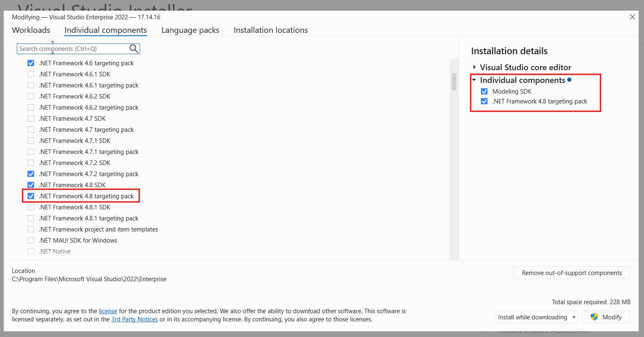Screen dimensions: 644x337
Task: Click Remove out-of-support components button
Action: pyautogui.click(x=571, y=273)
